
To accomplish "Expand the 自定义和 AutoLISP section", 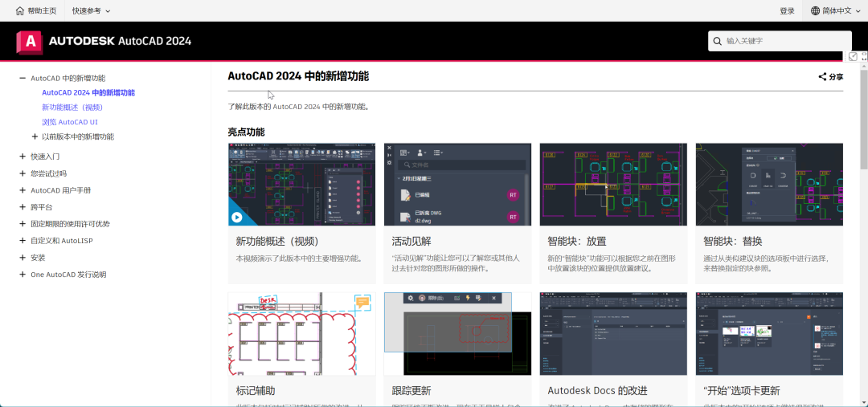I will tap(23, 241).
